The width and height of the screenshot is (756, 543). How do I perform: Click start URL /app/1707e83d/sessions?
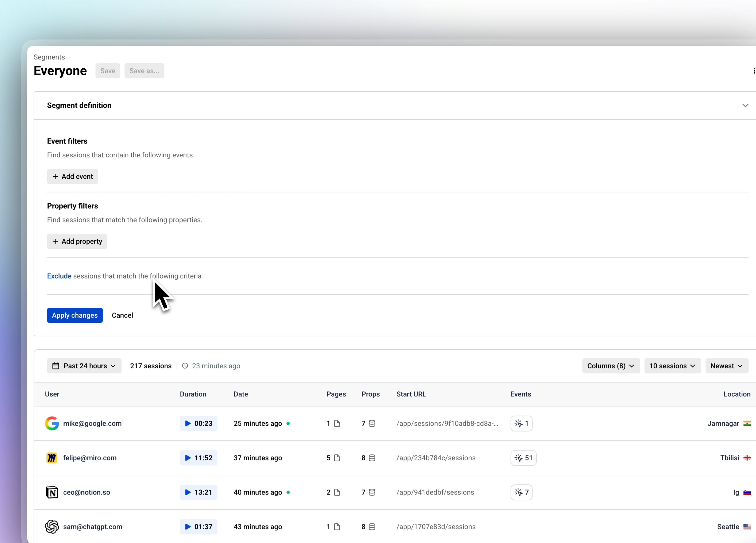click(x=436, y=527)
